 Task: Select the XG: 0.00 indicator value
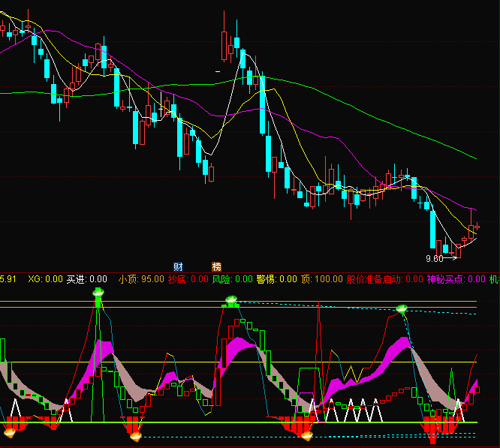pos(45,279)
